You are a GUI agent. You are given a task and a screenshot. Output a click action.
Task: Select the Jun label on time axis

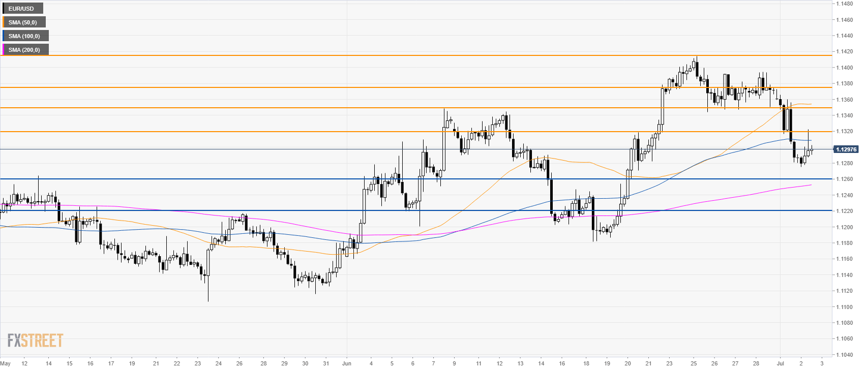[x=347, y=363]
